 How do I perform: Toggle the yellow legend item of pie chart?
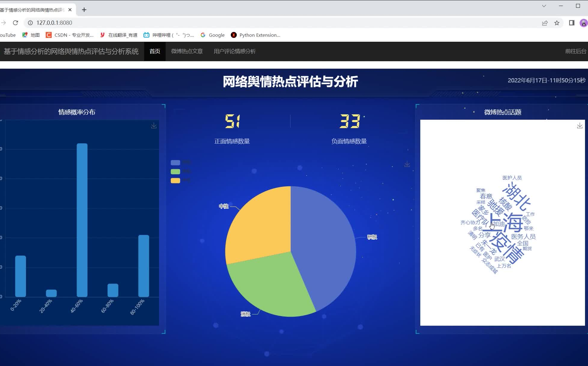[x=180, y=180]
